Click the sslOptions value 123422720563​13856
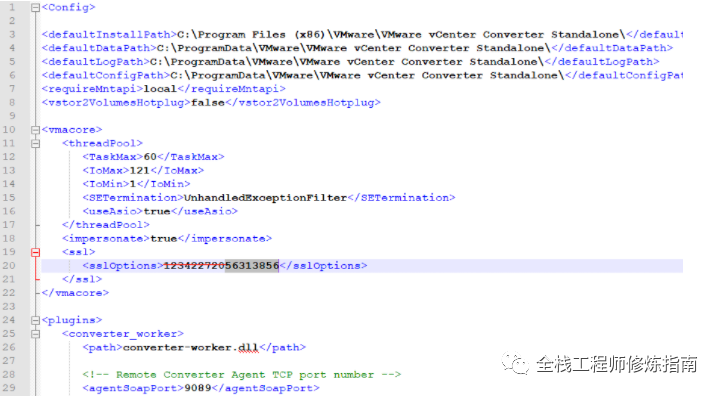Screen dimensions: 721x396 click(x=221, y=265)
